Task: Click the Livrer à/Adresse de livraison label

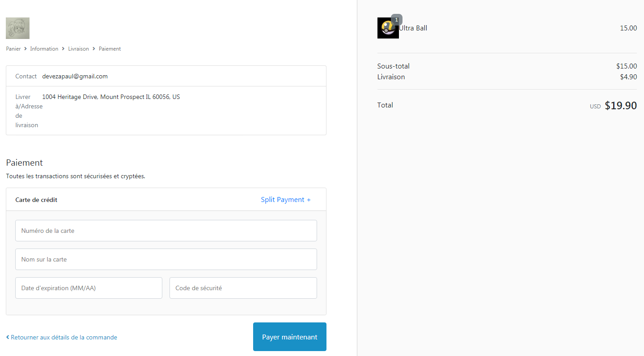Action: click(29, 111)
